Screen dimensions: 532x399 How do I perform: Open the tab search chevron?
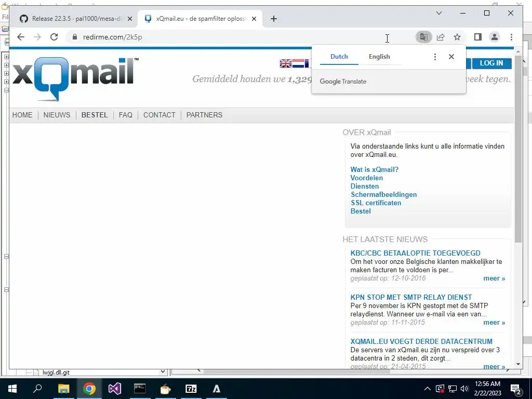(x=438, y=13)
